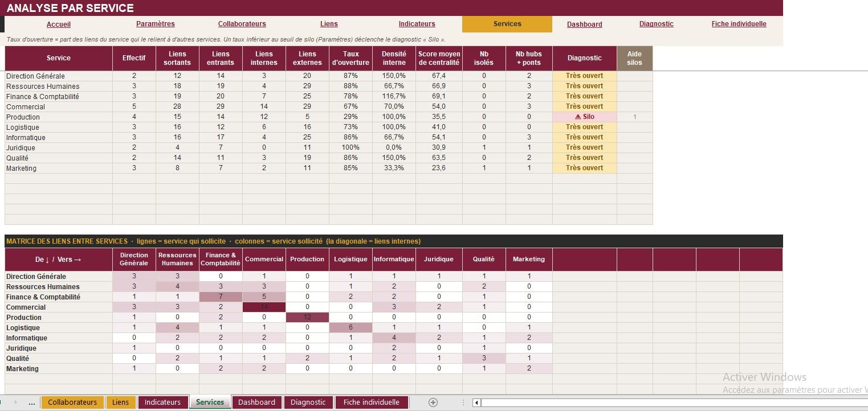Open the Indicateurs sheet tab
The width and height of the screenshot is (868, 411).
click(x=162, y=402)
